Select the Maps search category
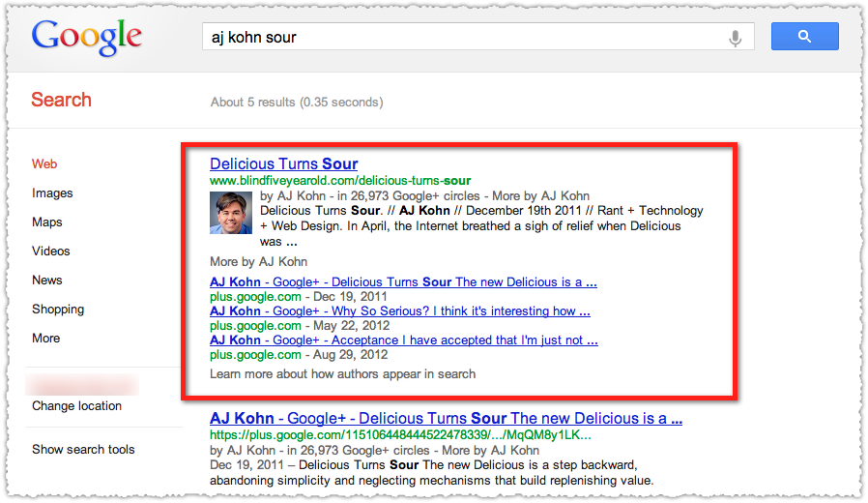Image resolution: width=868 pixels, height=503 pixels. pyautogui.click(x=47, y=222)
